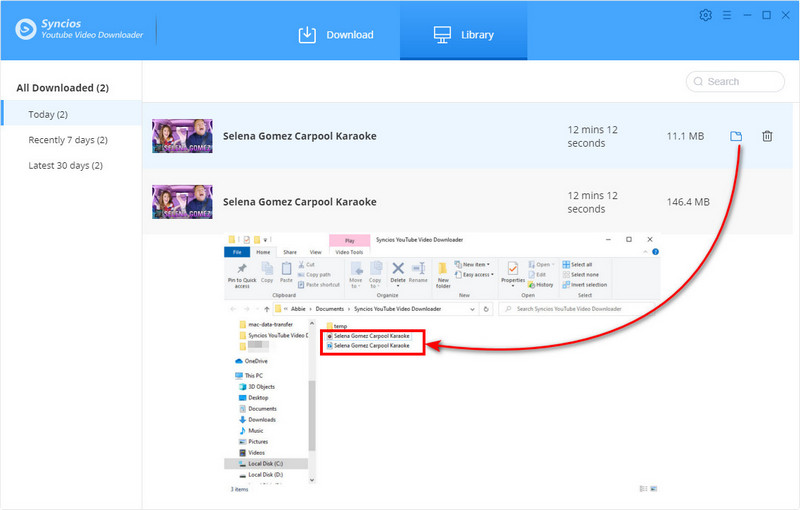
Task: Switch to the Download tab
Action: pos(336,35)
